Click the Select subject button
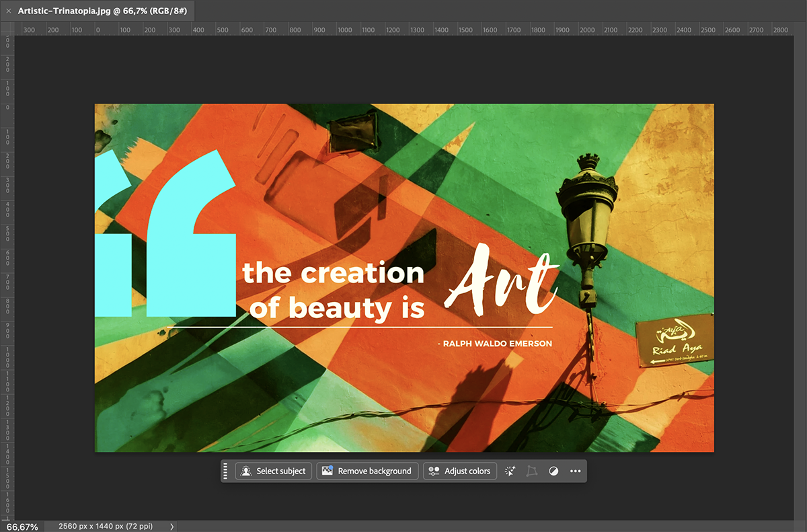 [273, 471]
